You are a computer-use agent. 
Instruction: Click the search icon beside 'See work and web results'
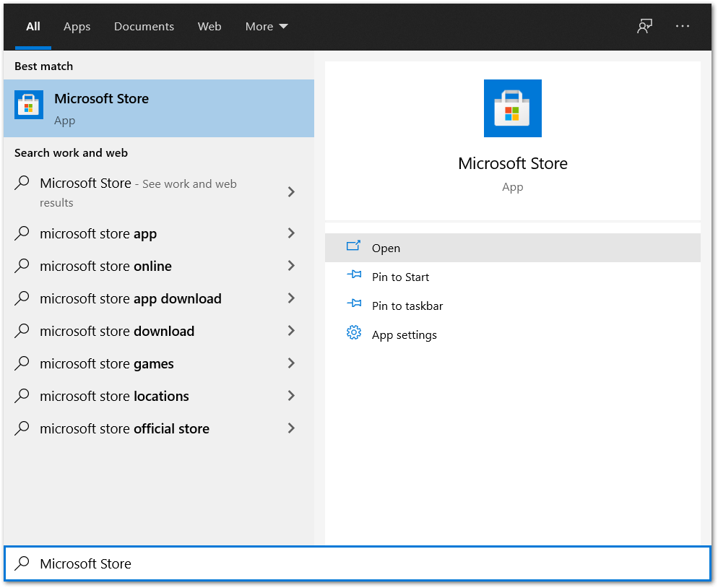(x=22, y=183)
